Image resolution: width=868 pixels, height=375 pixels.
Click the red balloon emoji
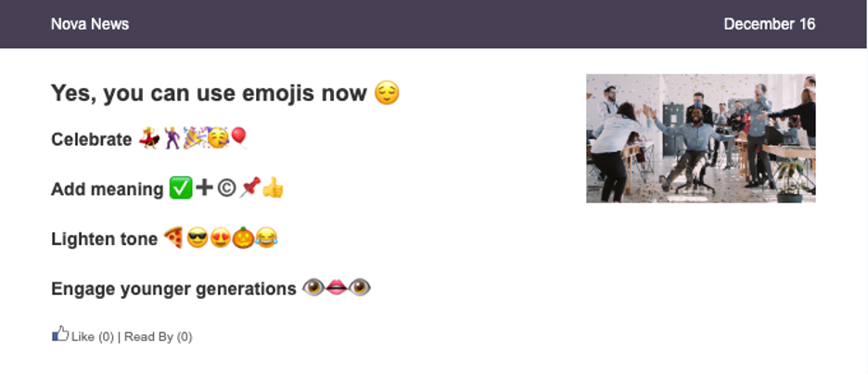click(x=239, y=137)
